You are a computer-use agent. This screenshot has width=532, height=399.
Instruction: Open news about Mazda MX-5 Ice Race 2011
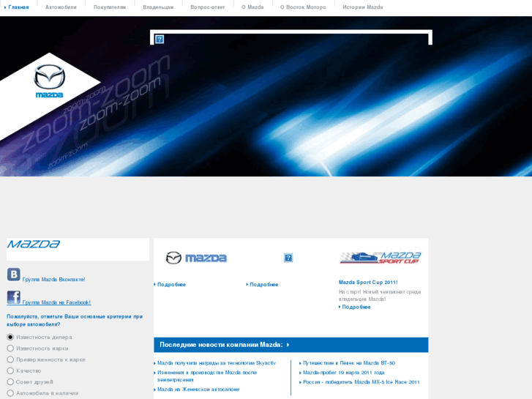pyautogui.click(x=361, y=382)
